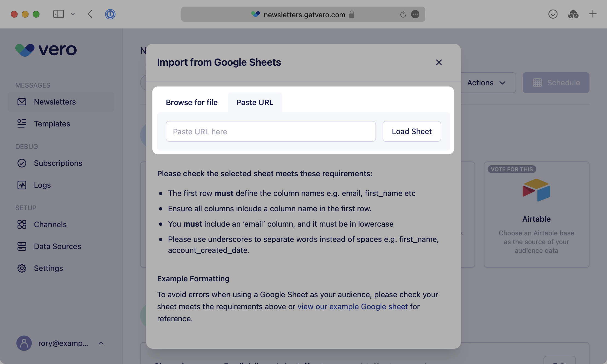Click the Settings gear icon

click(22, 268)
